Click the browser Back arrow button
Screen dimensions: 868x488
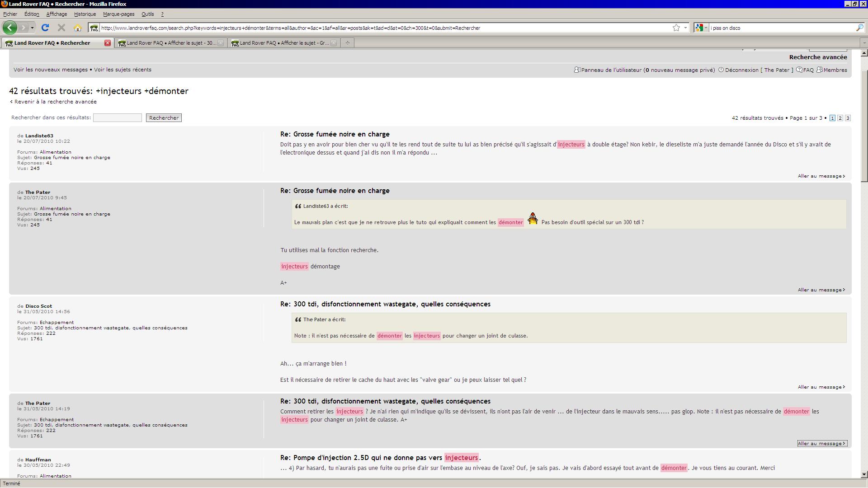tap(9, 28)
